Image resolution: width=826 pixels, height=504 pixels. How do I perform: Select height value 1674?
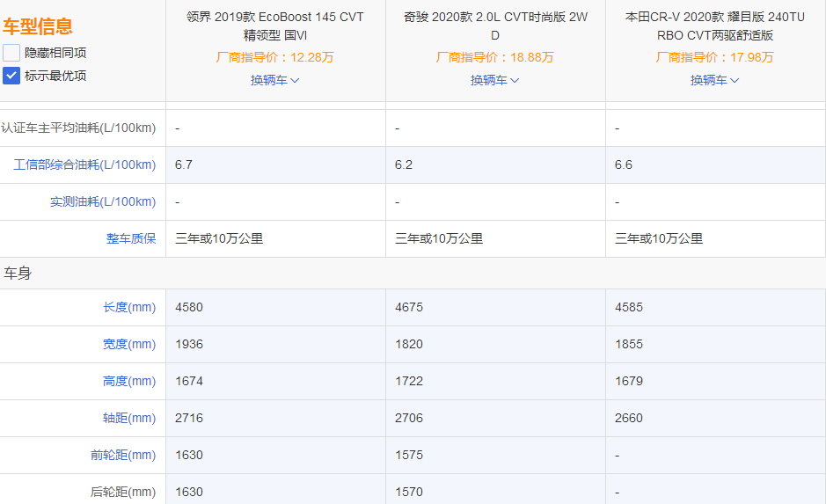tap(189, 381)
